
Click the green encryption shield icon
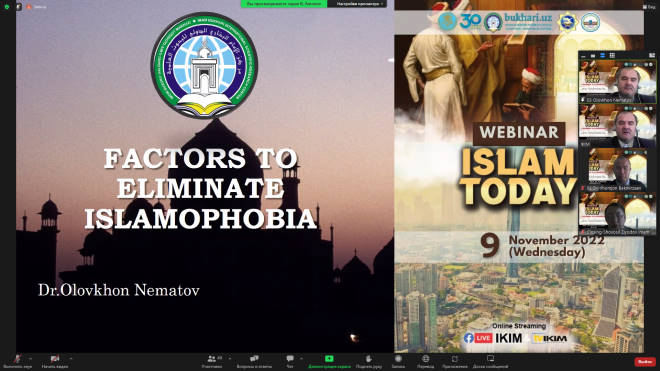pyautogui.click(x=7, y=7)
